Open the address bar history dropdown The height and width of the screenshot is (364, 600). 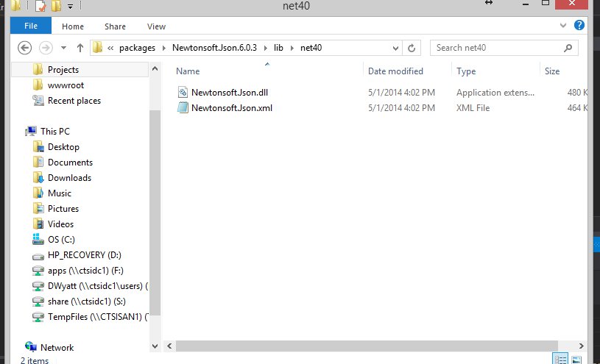click(395, 48)
